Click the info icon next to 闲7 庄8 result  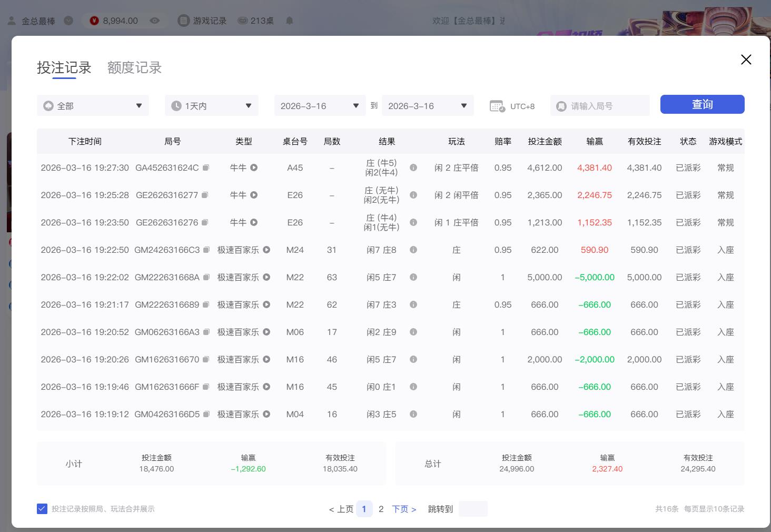413,250
